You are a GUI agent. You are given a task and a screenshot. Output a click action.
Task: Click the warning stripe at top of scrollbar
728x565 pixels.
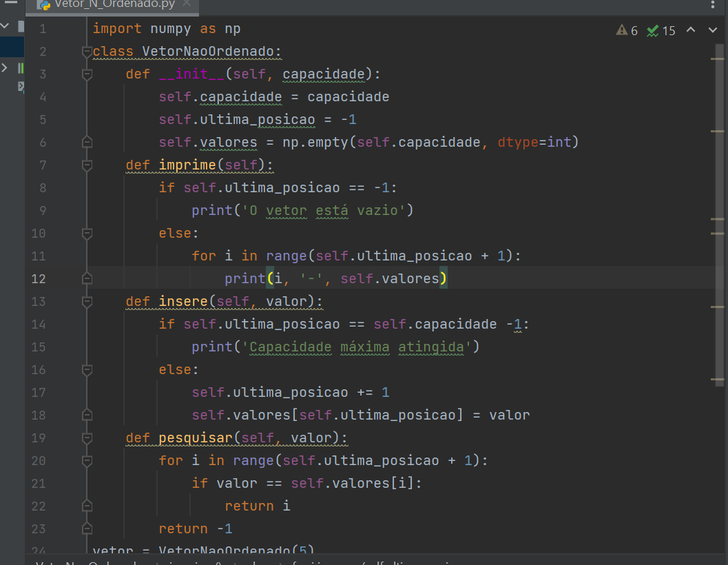point(717,59)
